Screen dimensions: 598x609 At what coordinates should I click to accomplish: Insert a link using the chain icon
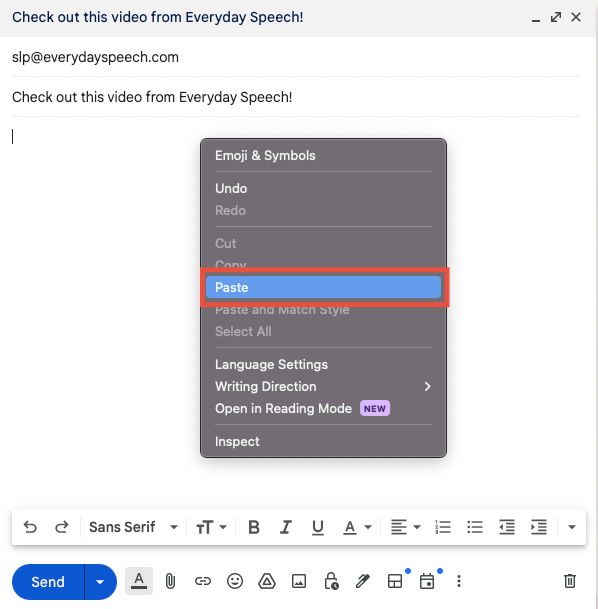click(202, 581)
